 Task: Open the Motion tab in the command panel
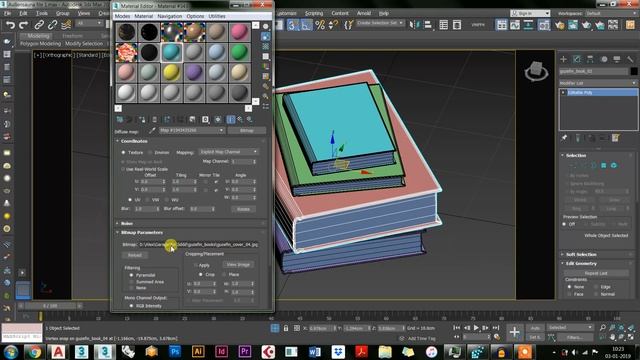click(x=604, y=59)
